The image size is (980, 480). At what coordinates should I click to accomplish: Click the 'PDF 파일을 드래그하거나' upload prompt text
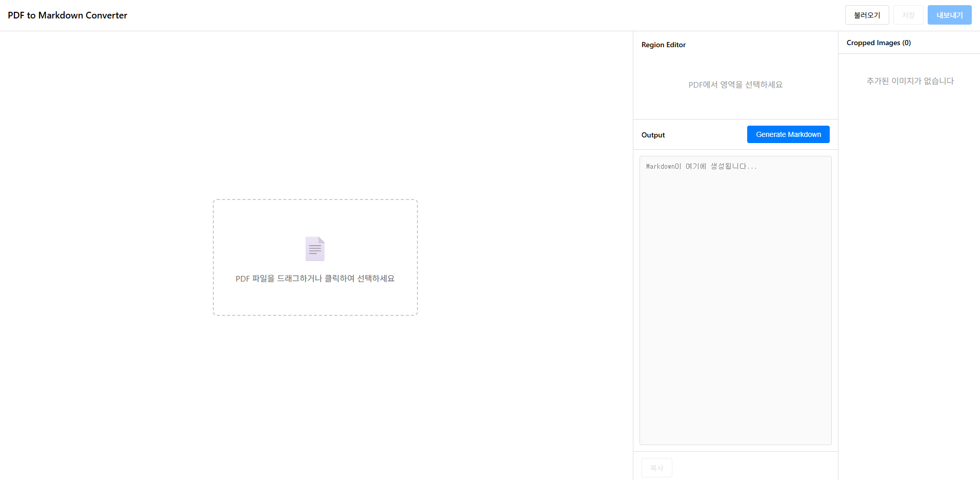coord(315,278)
